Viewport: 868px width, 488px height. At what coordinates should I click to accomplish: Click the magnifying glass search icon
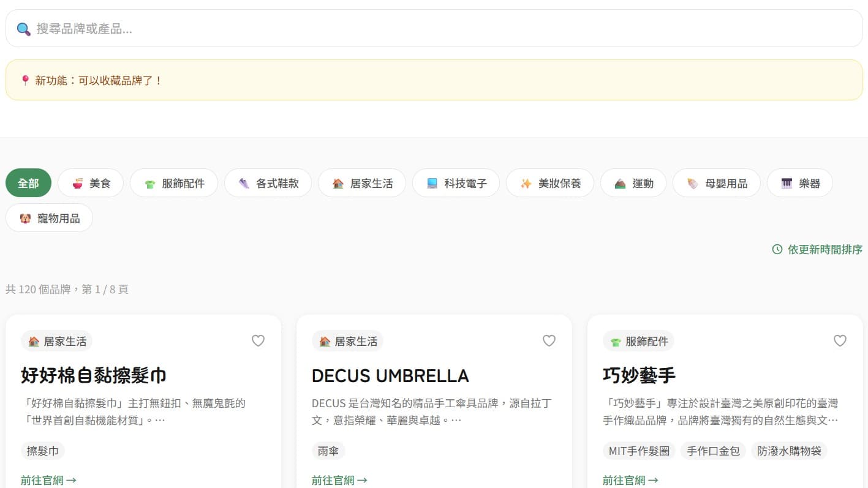pyautogui.click(x=23, y=29)
